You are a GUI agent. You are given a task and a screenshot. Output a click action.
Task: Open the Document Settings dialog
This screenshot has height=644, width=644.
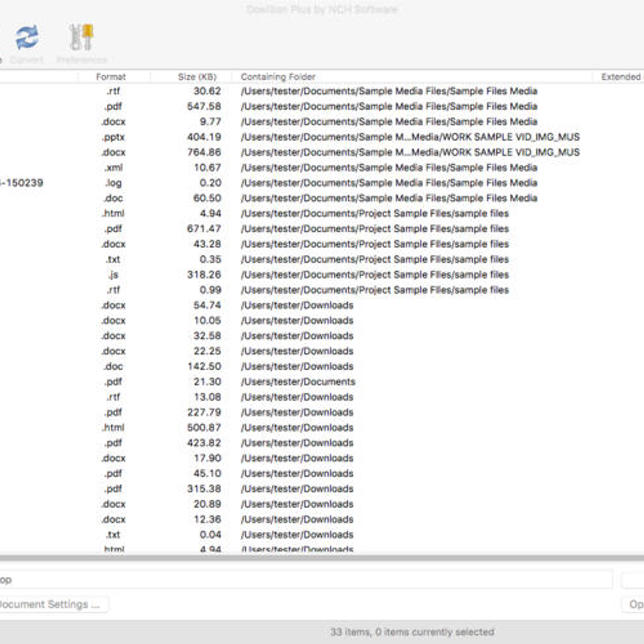point(51,604)
